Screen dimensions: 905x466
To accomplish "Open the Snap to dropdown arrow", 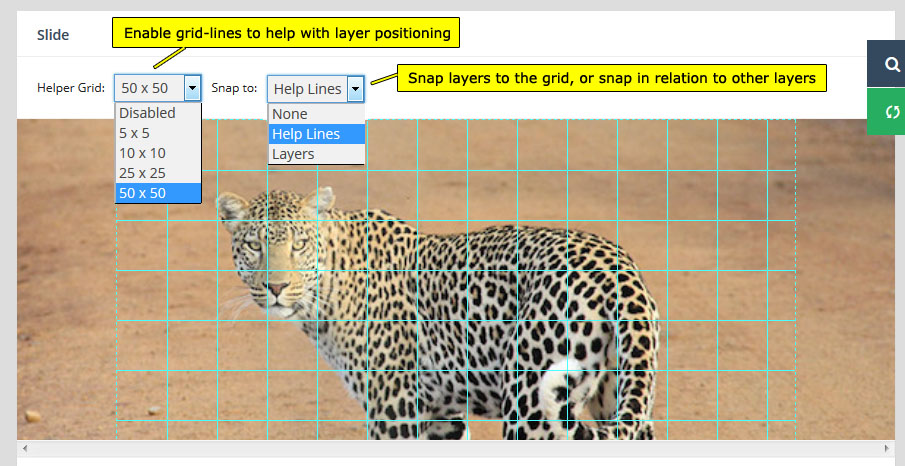I will [x=354, y=89].
